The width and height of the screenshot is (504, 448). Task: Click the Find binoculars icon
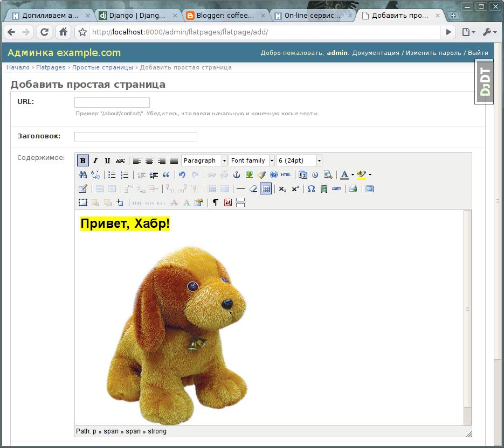tap(83, 174)
